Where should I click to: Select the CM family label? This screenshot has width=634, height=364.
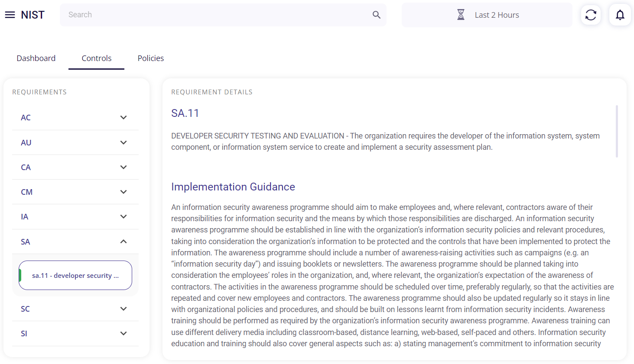point(26,192)
